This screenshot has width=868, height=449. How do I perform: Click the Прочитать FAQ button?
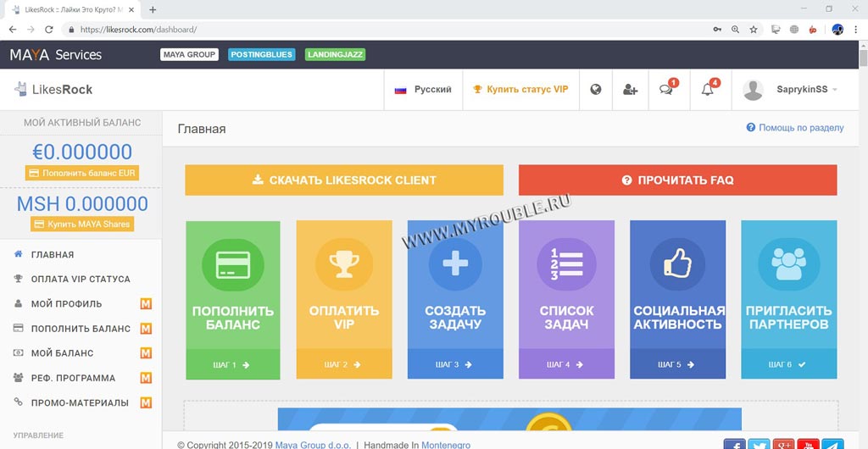pyautogui.click(x=677, y=180)
